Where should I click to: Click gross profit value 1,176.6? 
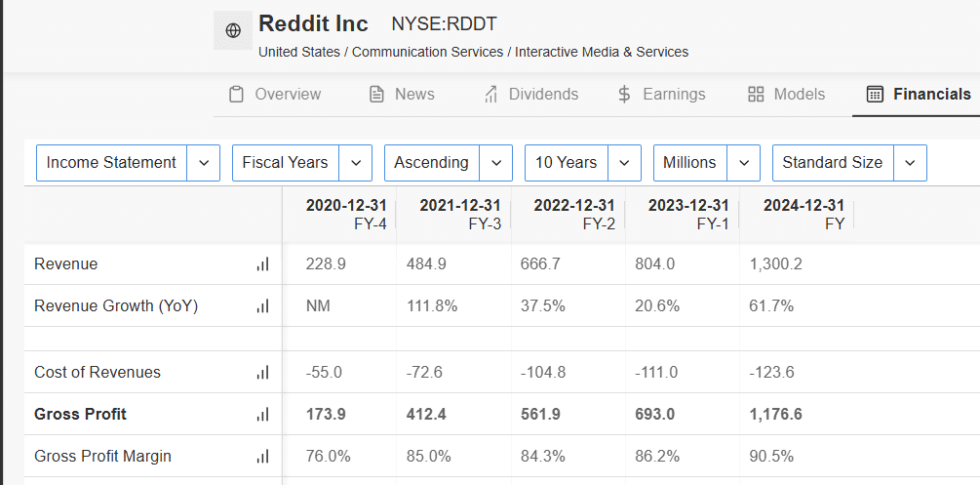tap(775, 415)
